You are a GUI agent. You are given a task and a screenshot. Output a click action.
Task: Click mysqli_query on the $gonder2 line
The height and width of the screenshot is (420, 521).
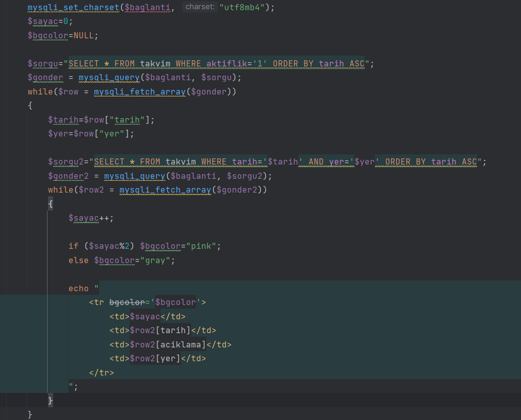(x=134, y=176)
